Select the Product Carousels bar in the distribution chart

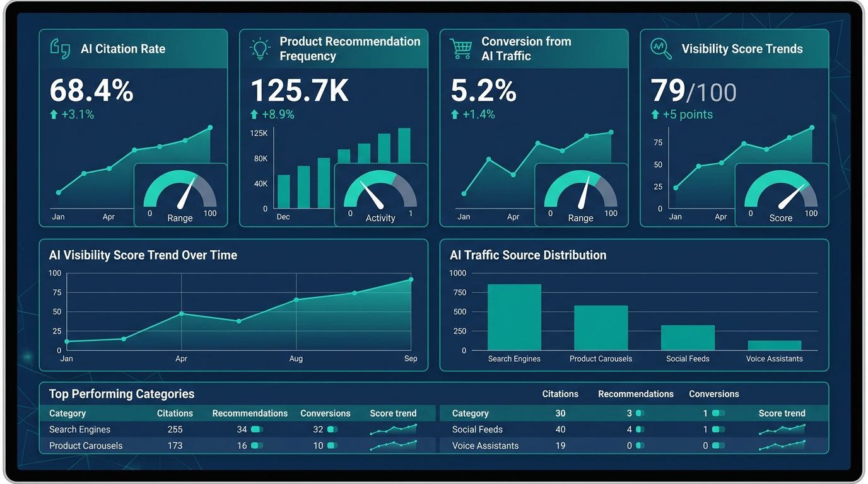point(601,328)
